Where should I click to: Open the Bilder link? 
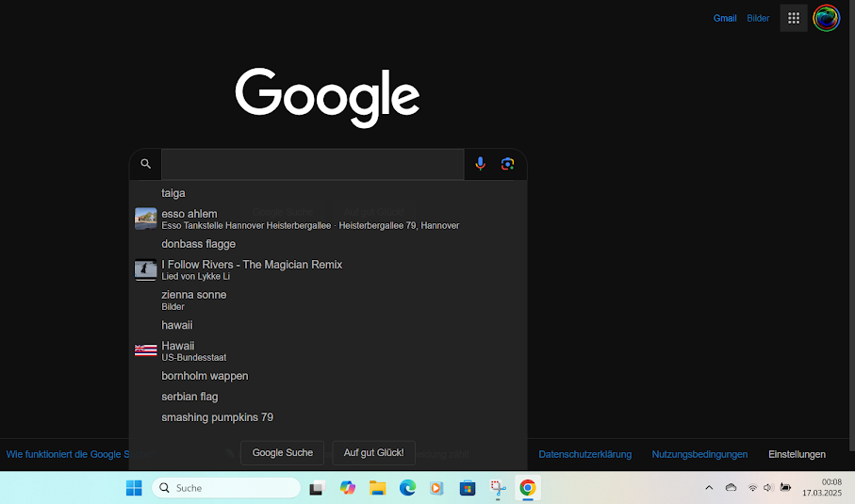pos(758,19)
